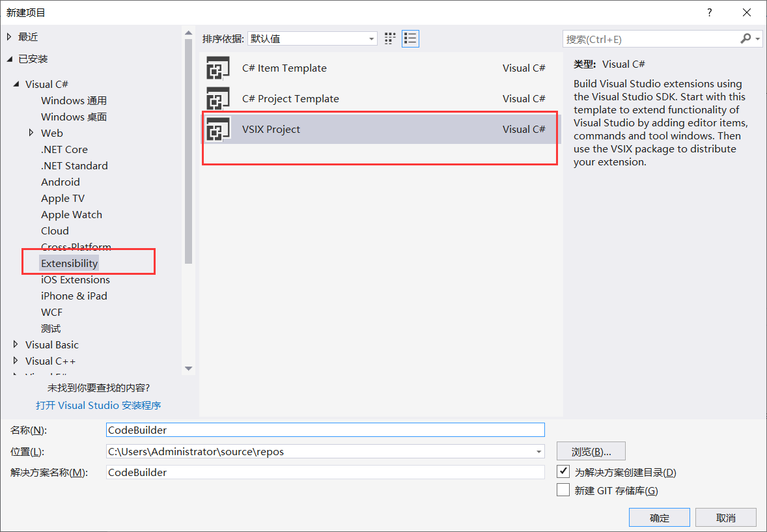Click the project name field
767x532 pixels.
pyautogui.click(x=326, y=430)
